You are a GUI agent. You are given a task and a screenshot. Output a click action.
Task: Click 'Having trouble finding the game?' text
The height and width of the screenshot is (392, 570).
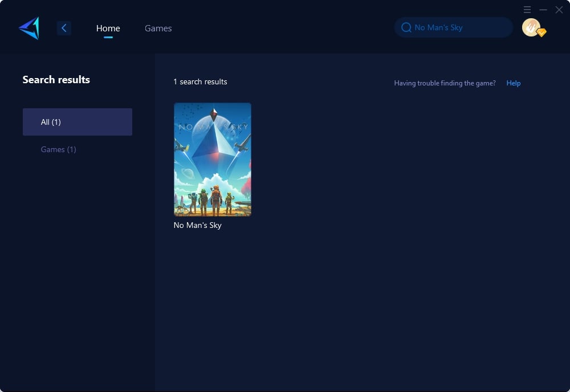click(x=445, y=83)
